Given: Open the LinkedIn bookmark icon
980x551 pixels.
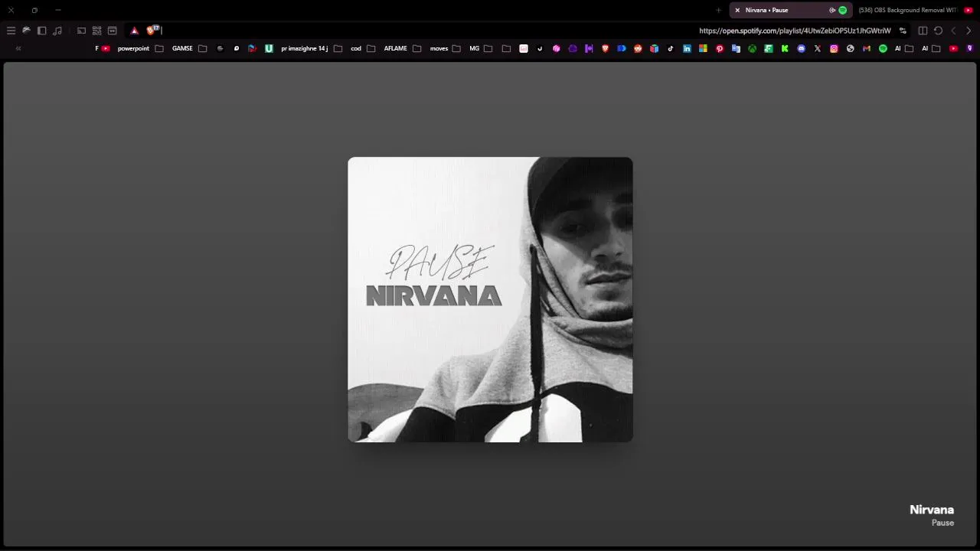Looking at the screenshot, I should click(x=687, y=48).
